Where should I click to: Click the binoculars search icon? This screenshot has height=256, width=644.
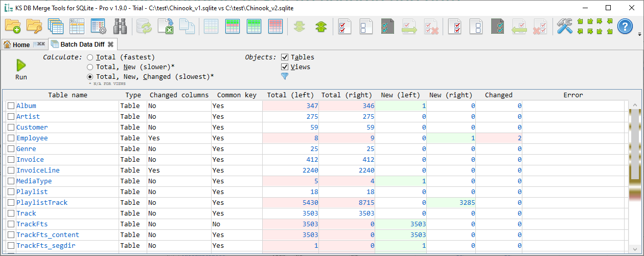pyautogui.click(x=120, y=26)
